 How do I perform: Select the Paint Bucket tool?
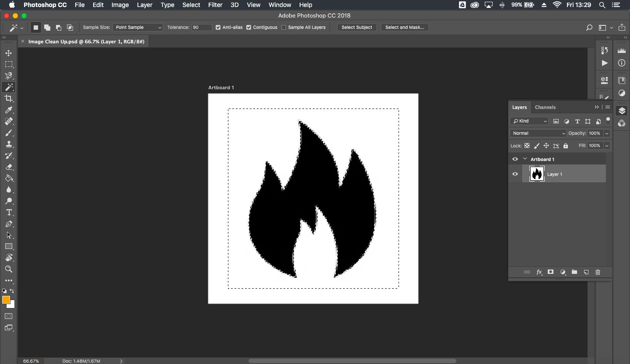(x=8, y=178)
